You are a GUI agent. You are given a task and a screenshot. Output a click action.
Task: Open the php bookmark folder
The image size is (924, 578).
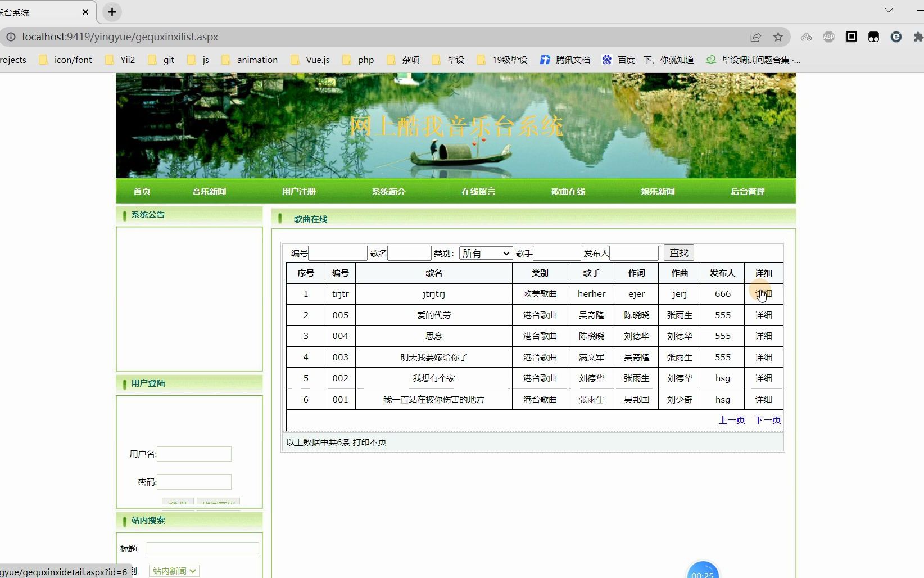coord(358,60)
